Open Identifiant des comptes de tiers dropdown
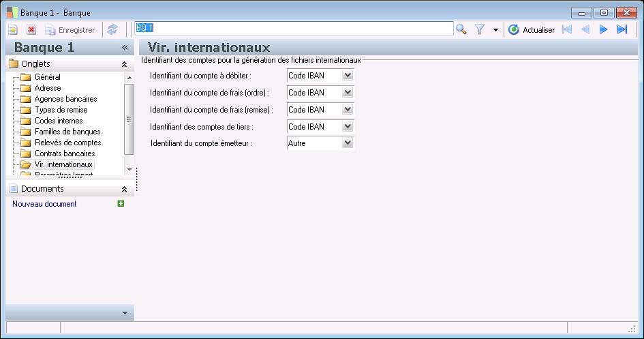Viewport: 644px width, 339px height. (348, 127)
